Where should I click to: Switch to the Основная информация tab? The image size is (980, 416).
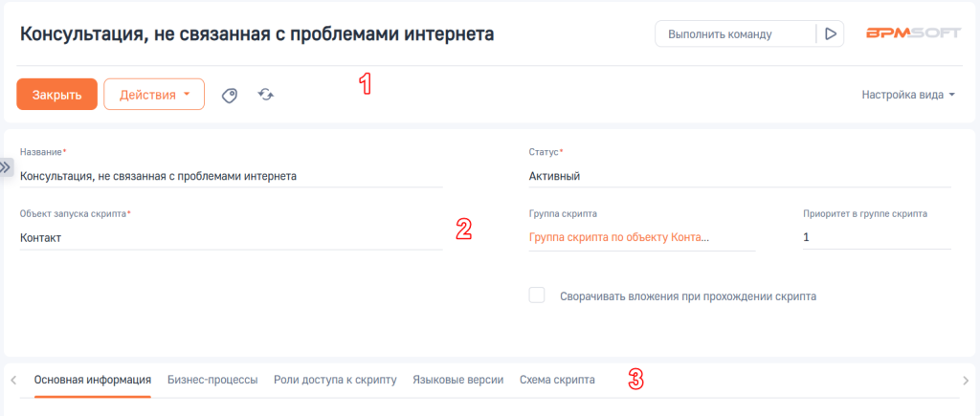[93, 380]
